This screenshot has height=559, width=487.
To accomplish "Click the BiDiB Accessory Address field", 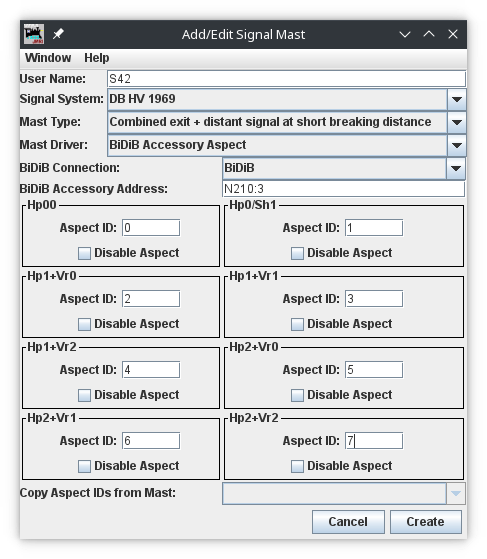I will (x=343, y=189).
